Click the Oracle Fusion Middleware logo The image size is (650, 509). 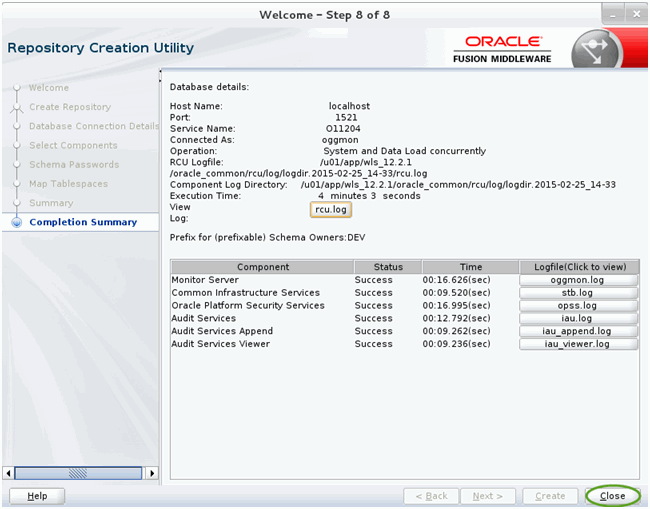click(x=505, y=48)
